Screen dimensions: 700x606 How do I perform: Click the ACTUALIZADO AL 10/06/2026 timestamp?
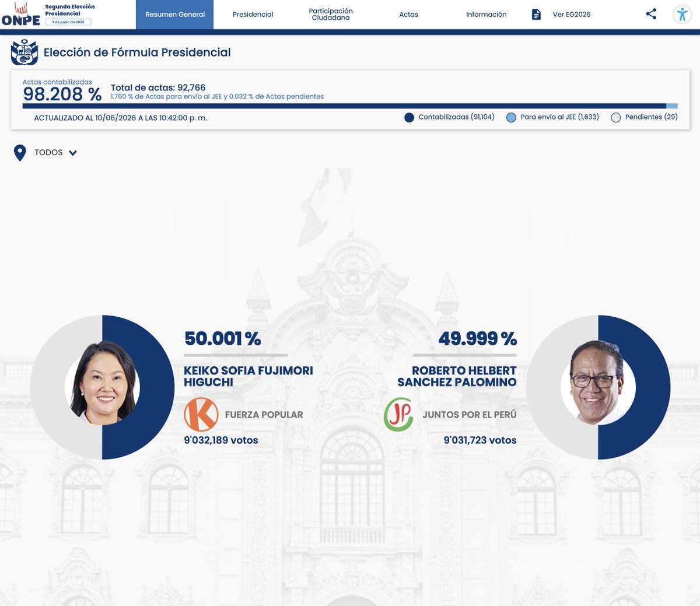click(120, 118)
